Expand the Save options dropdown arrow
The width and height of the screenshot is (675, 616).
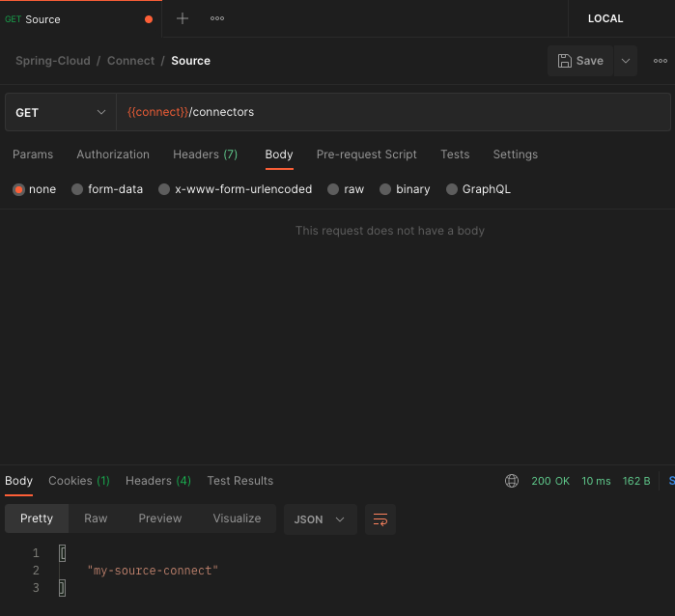tap(626, 61)
